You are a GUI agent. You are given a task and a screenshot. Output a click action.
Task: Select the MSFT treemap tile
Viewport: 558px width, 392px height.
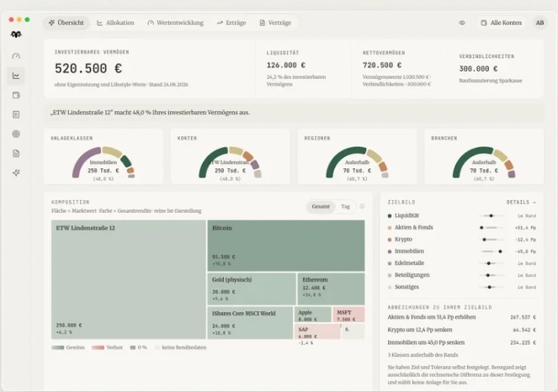click(x=348, y=315)
